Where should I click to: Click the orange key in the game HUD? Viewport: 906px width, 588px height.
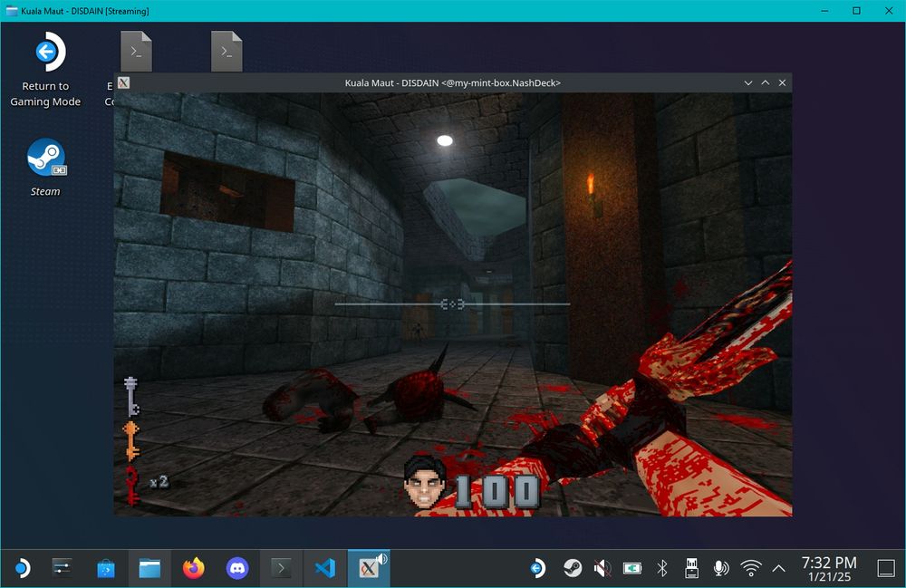[131, 440]
